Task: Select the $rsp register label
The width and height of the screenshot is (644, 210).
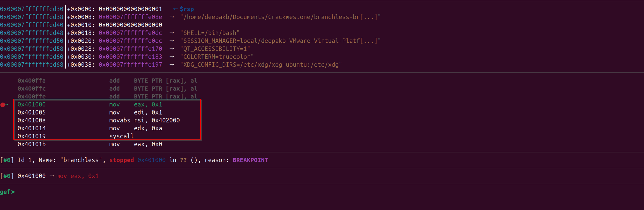Action: (187, 9)
